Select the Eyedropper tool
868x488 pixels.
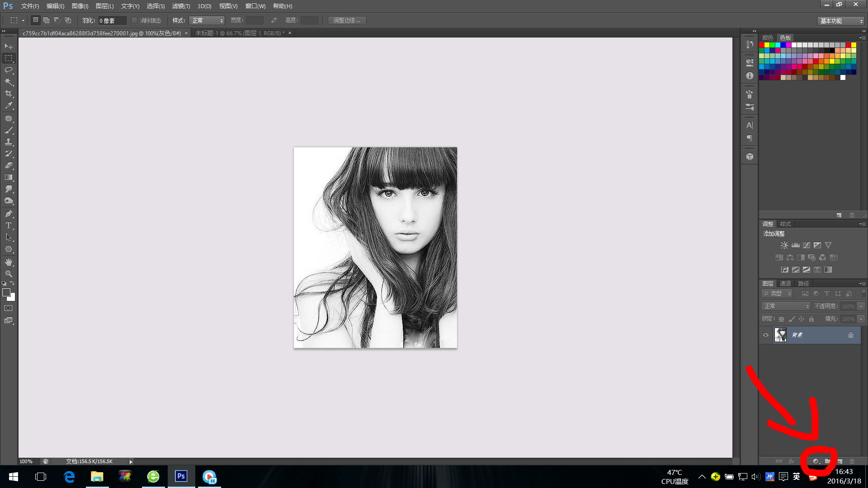click(9, 106)
